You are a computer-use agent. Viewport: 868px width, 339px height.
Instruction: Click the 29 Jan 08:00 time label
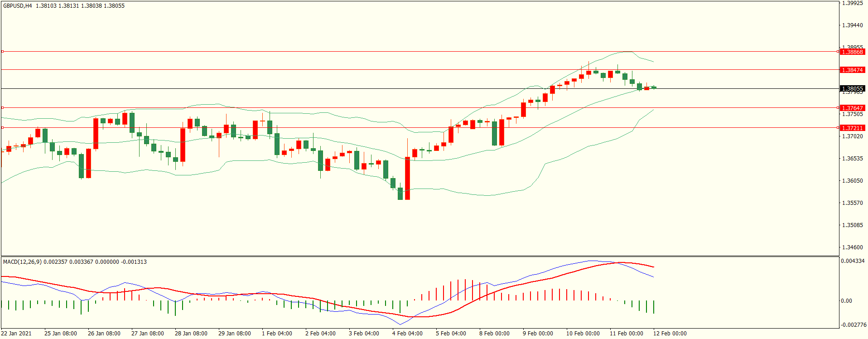coord(235,334)
